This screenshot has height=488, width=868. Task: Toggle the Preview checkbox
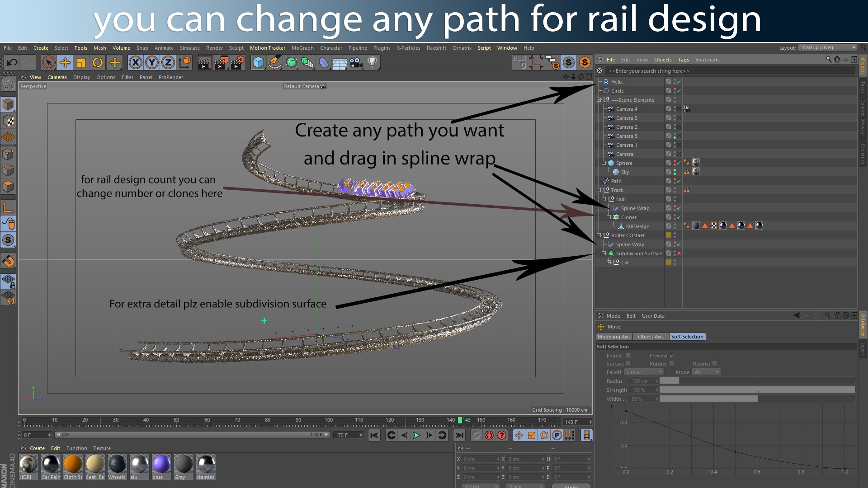[672, 356]
